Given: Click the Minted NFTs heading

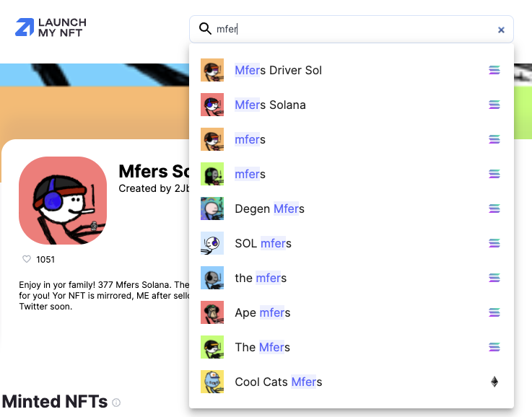Looking at the screenshot, I should pos(55,401).
